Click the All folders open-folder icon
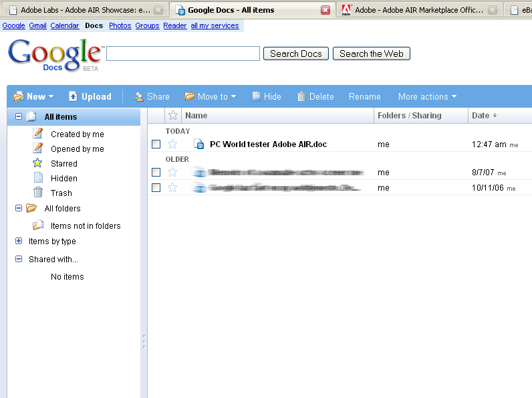The height and width of the screenshot is (398, 532). coord(31,208)
